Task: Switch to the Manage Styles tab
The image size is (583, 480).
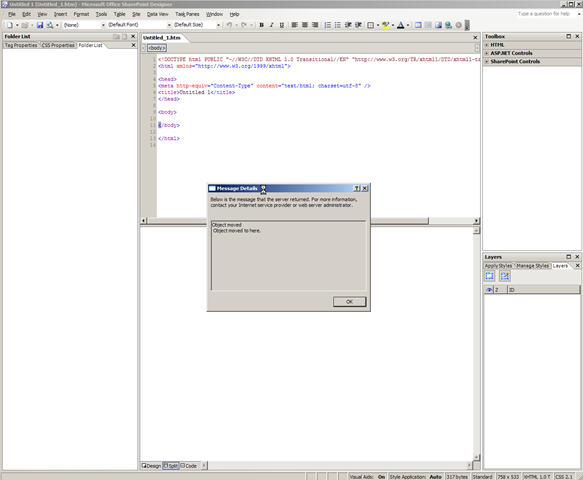Action: [x=532, y=266]
